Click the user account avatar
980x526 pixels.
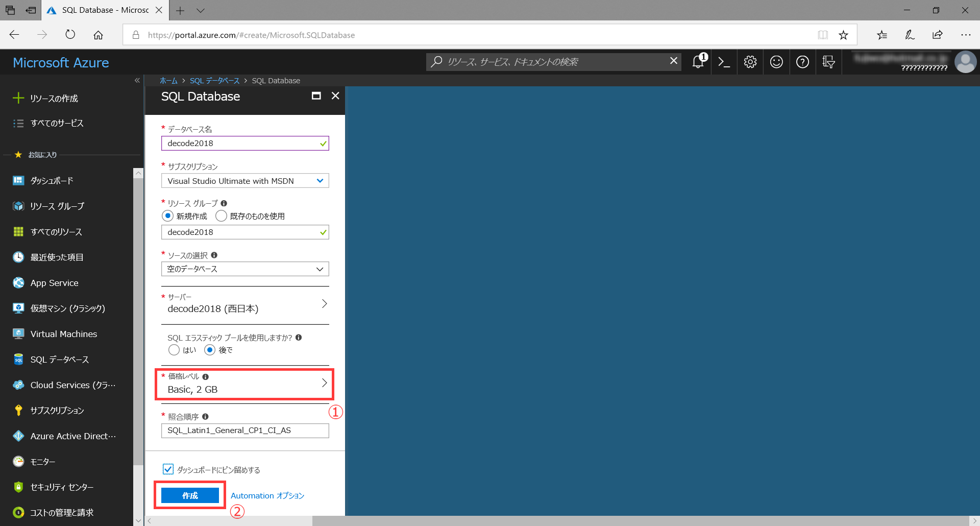(x=965, y=62)
